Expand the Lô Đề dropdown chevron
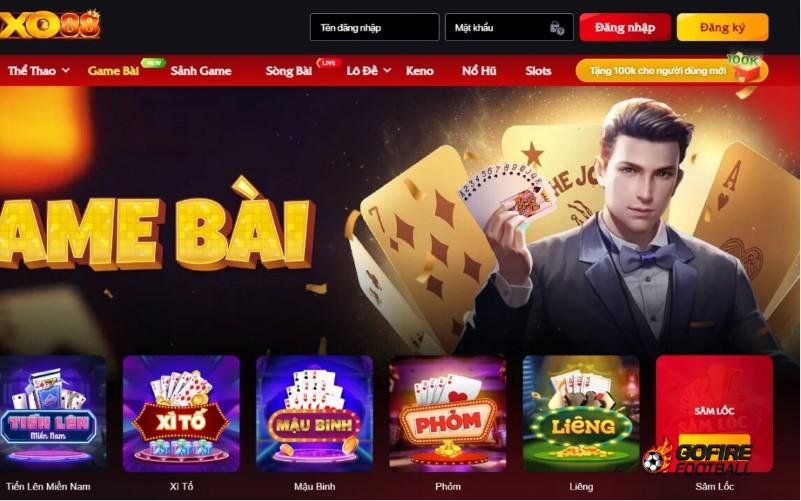This screenshot has width=801, height=501. [387, 70]
